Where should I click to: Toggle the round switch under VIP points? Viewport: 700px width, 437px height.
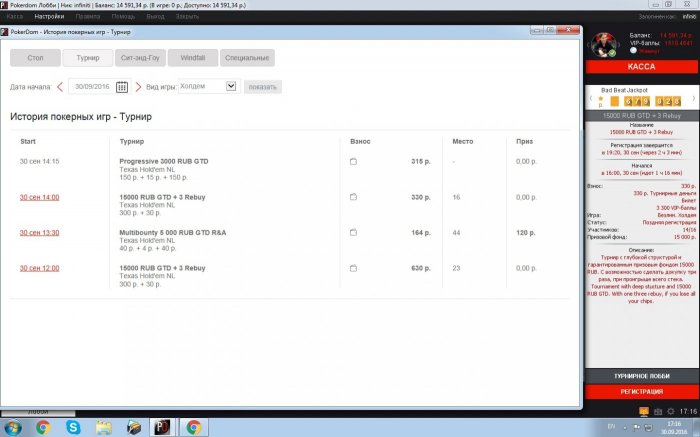pyautogui.click(x=633, y=50)
